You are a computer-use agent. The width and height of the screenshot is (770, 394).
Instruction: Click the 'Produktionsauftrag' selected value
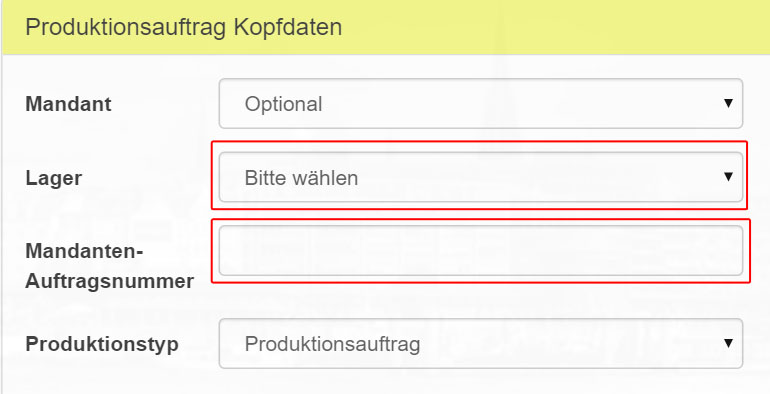click(332, 344)
